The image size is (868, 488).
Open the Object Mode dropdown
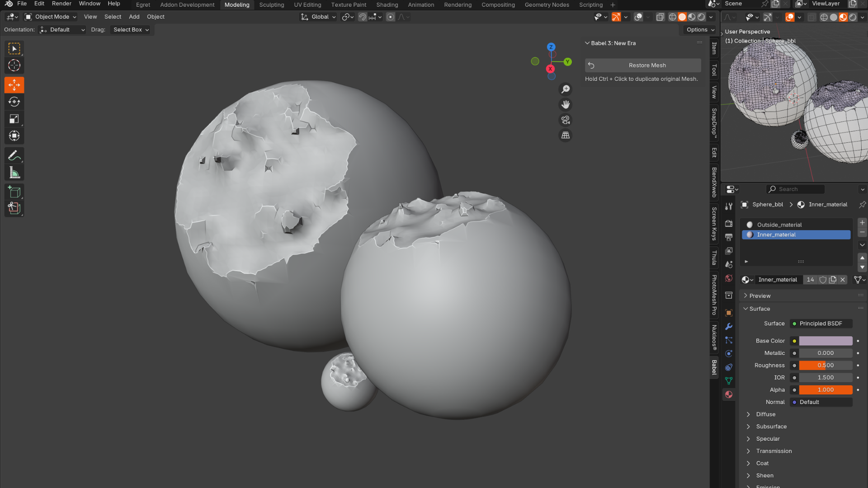click(x=51, y=17)
